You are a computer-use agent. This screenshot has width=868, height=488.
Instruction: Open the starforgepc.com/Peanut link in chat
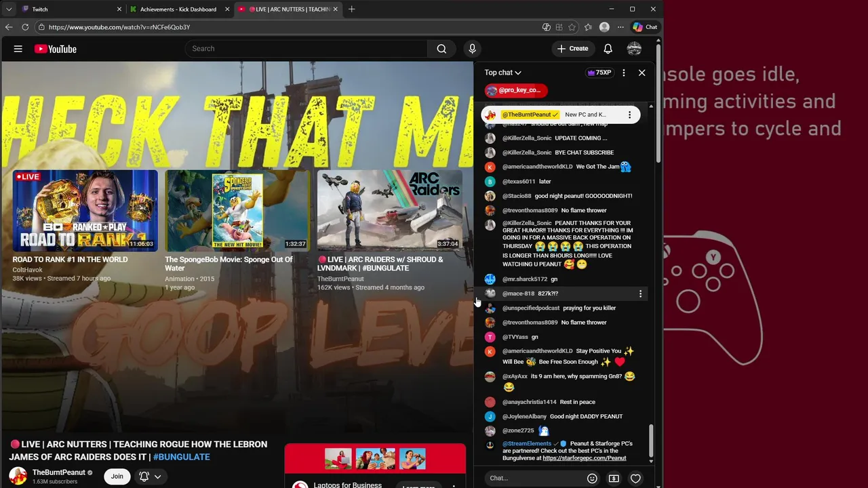(584, 458)
